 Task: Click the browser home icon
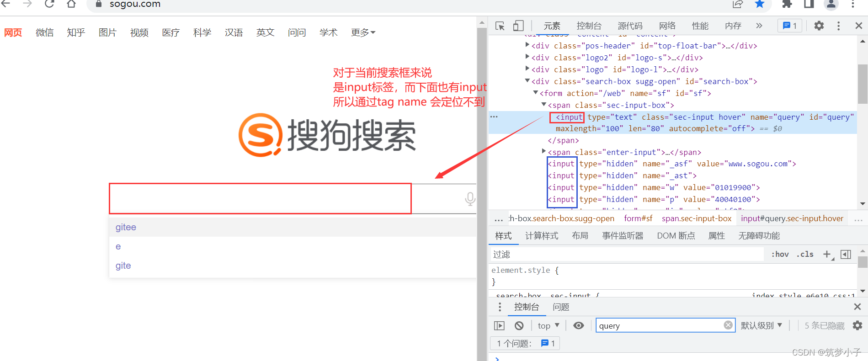coord(71,4)
